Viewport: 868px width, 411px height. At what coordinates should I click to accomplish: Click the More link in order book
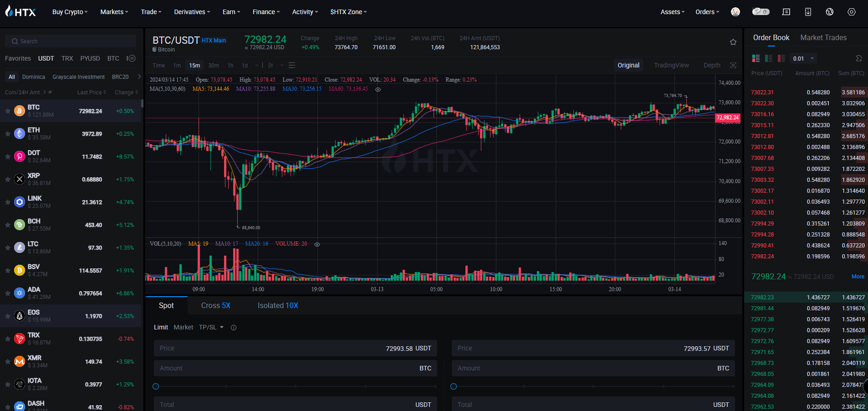coord(858,277)
